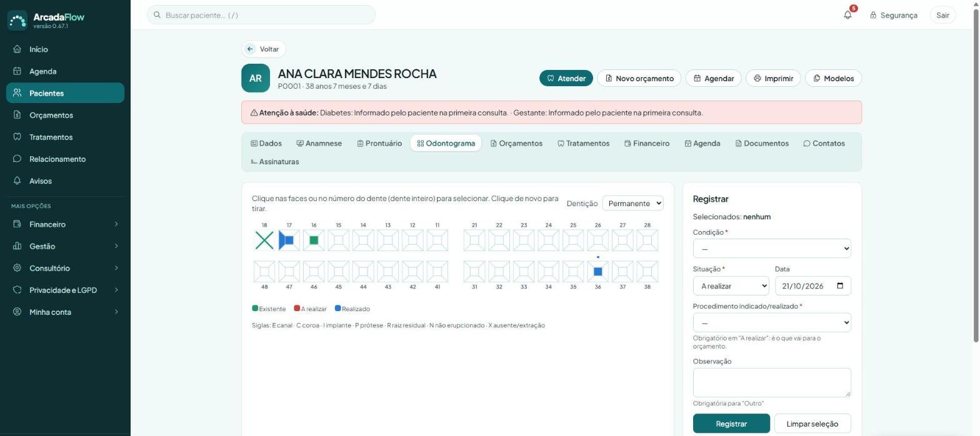This screenshot has height=436, width=980.
Task: Go to Início in sidebar
Action: coord(65,49)
